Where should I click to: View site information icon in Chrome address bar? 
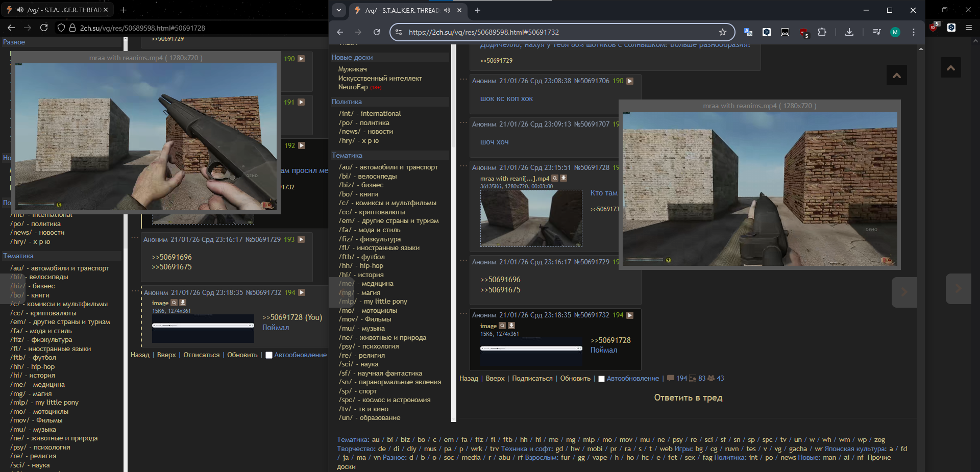(399, 32)
